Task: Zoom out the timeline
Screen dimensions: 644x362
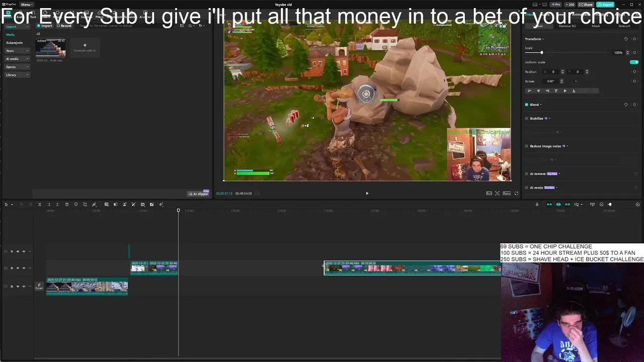Action: [601, 204]
